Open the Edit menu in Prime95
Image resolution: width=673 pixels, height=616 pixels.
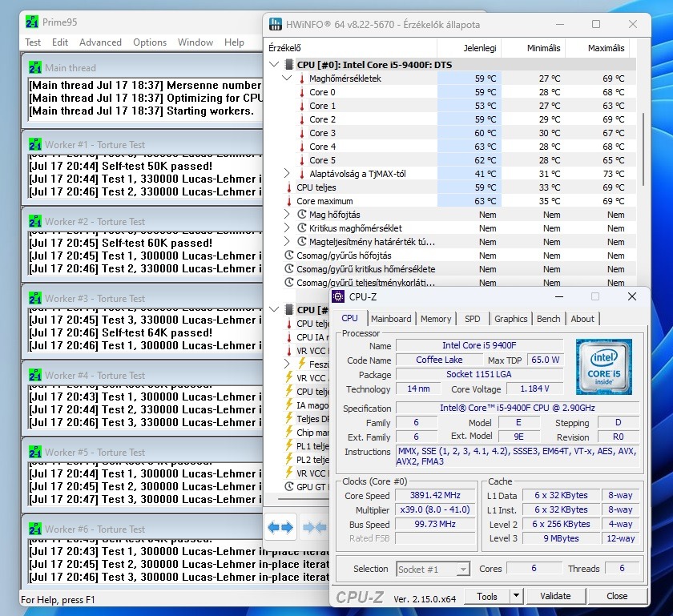pos(60,42)
